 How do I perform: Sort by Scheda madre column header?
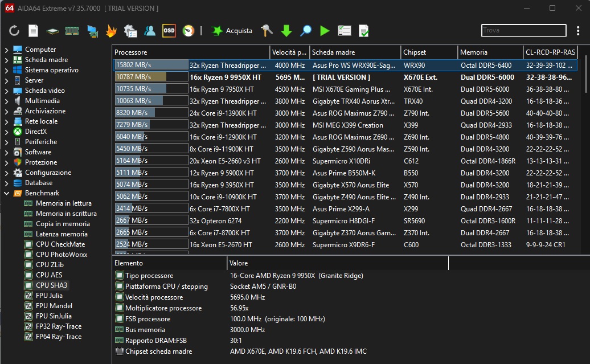click(x=355, y=52)
